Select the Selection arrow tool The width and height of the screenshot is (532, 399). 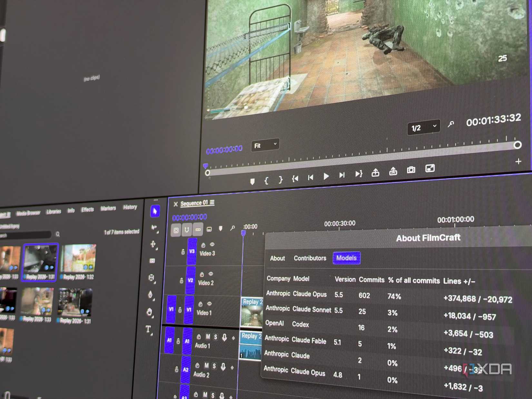click(x=155, y=211)
